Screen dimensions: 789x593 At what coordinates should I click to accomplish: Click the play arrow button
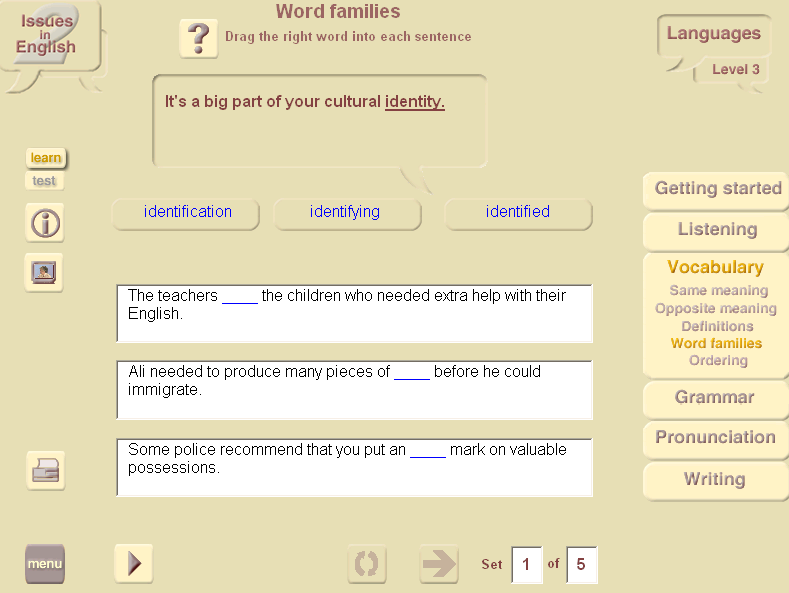click(x=134, y=563)
